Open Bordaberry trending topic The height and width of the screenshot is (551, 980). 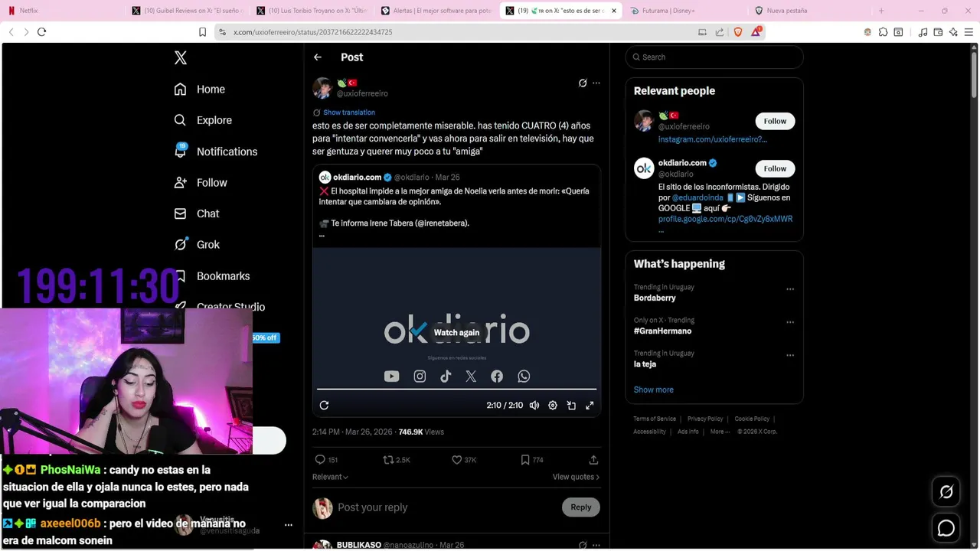tap(655, 298)
